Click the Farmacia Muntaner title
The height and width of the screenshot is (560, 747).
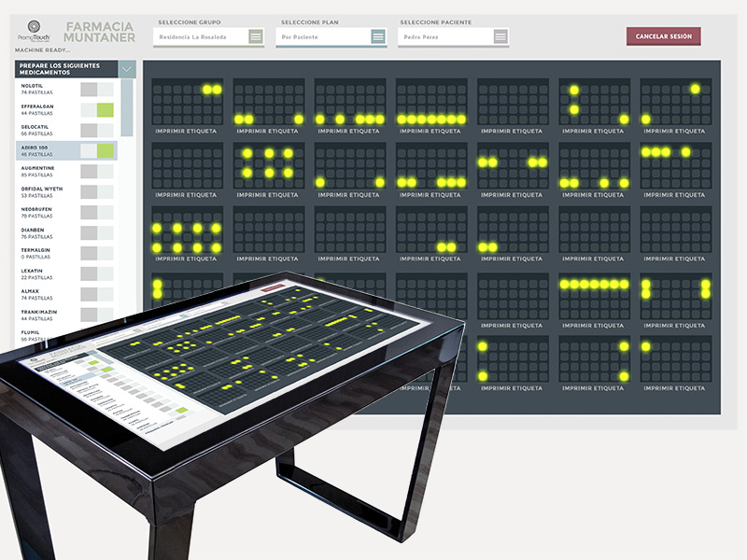[100, 31]
